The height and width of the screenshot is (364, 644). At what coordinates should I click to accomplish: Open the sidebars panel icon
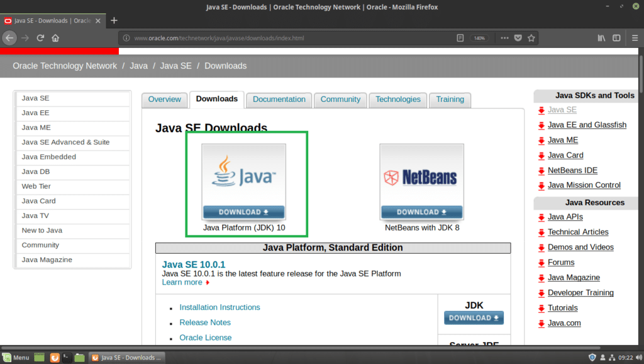(x=617, y=37)
